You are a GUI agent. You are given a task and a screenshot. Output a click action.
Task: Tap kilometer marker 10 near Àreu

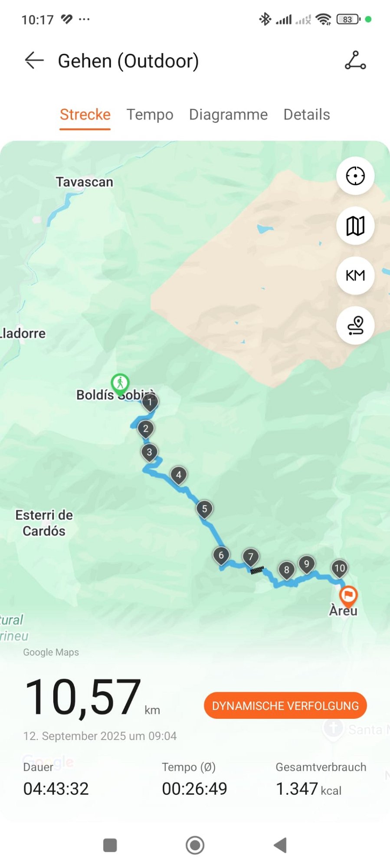340,569
